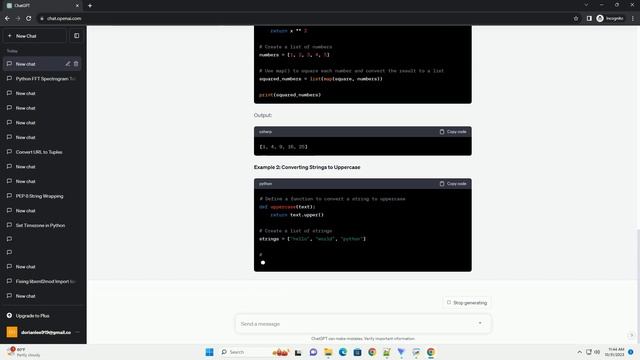Click the volume icon in system tray
Image resolution: width=640 pixels, height=360 pixels.
(597, 352)
